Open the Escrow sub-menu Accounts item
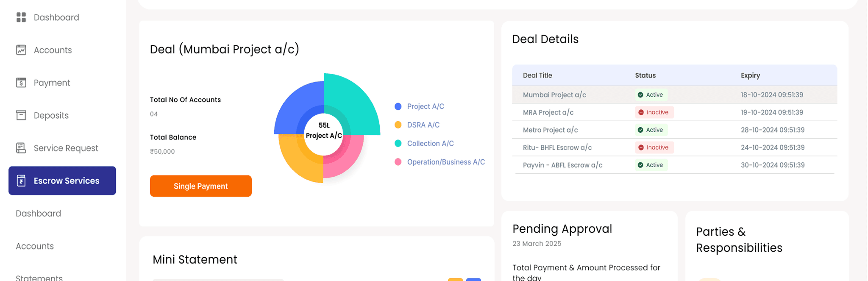The image size is (868, 281). pyautogui.click(x=35, y=246)
